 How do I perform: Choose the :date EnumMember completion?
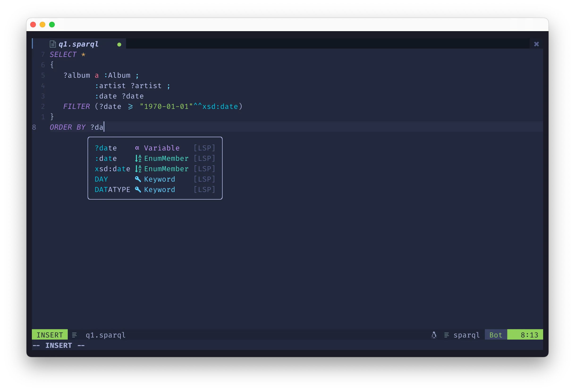(x=155, y=158)
